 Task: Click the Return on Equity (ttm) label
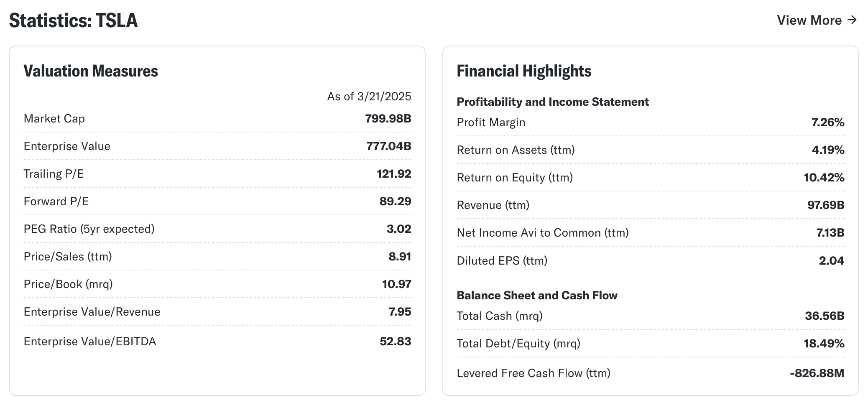click(x=515, y=178)
